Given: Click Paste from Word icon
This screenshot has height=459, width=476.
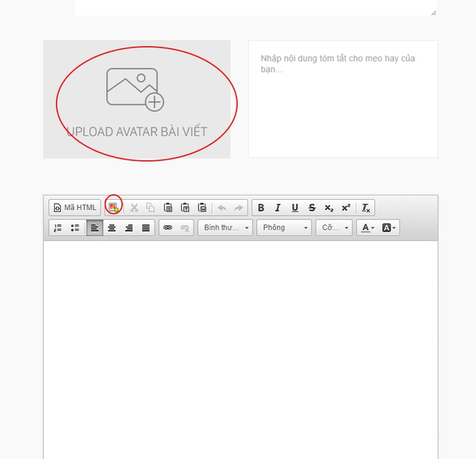Looking at the screenshot, I should (202, 208).
